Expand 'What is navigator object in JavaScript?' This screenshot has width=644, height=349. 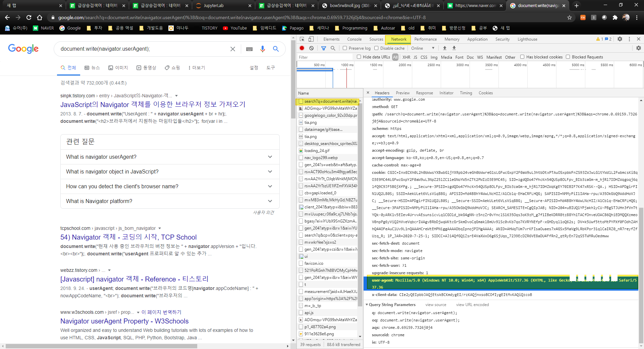click(x=170, y=172)
